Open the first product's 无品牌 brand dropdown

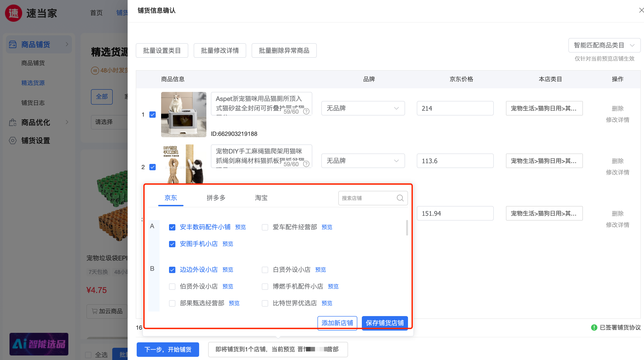click(x=363, y=108)
